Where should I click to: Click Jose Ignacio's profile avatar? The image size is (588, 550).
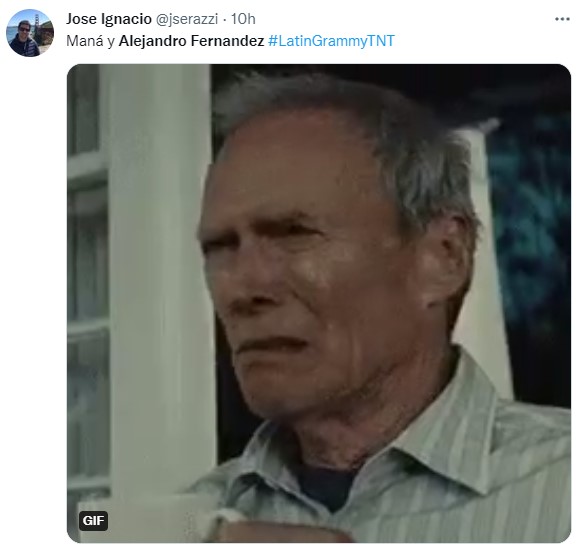(x=30, y=33)
